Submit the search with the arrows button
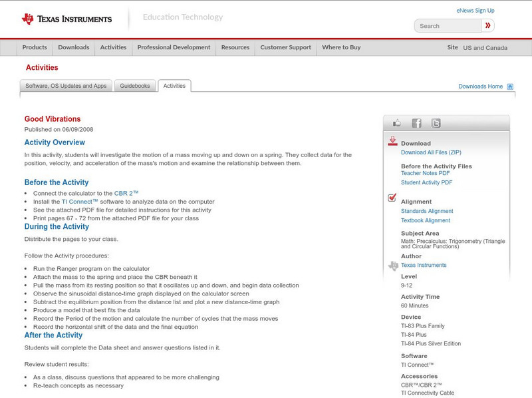Screen dimensions: 532x398 (487, 25)
